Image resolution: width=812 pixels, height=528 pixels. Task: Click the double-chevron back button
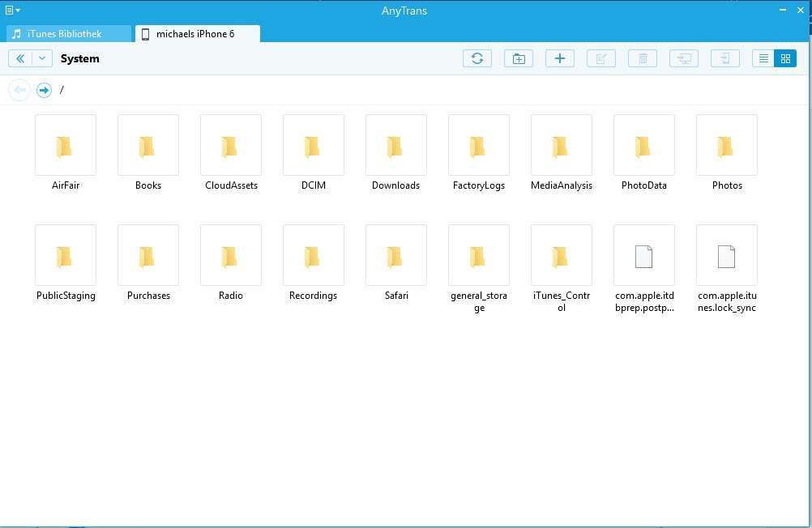click(x=20, y=58)
